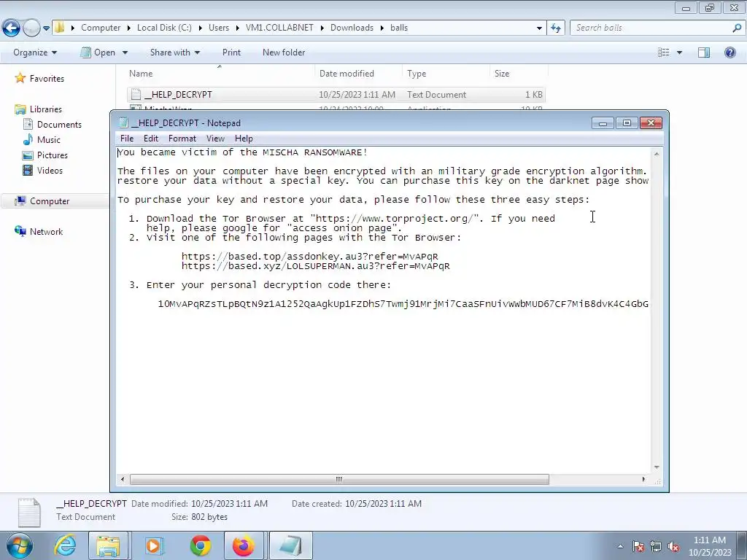The height and width of the screenshot is (560, 747).
Task: Select Computer in navigation pane
Action: click(x=50, y=201)
